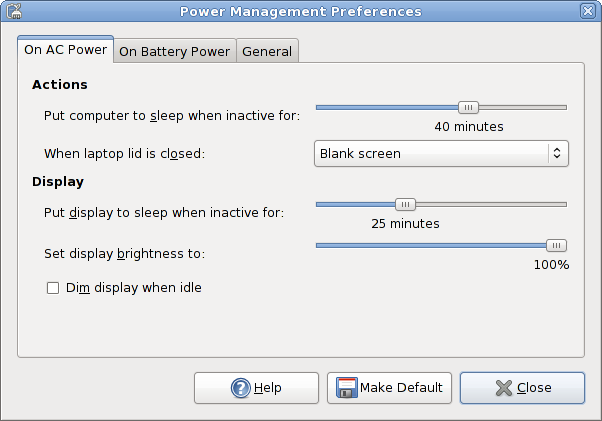Click the X icon on the Close button
Screen dimensions: 602x421
click(x=502, y=388)
